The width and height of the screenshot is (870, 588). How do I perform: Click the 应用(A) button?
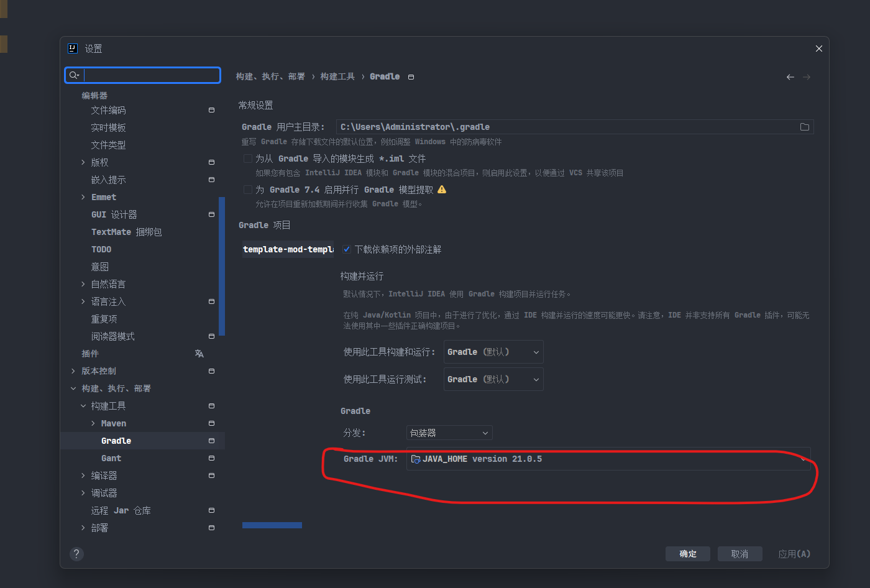pyautogui.click(x=794, y=554)
